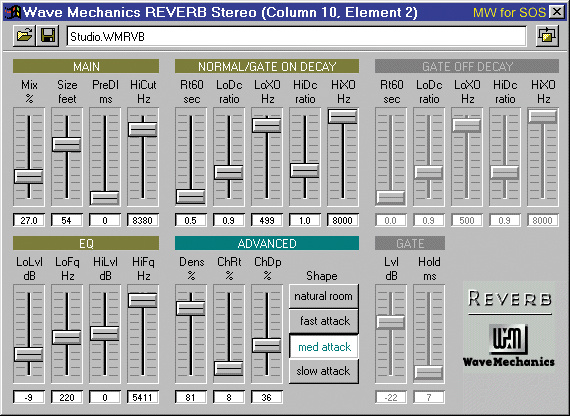Screen dimensions: 570x416
Task: Click the Gate Lvl value field showing -22
Action: click(391, 397)
